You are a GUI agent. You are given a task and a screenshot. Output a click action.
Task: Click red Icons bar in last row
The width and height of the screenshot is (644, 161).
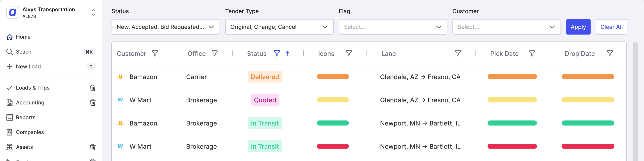[332, 146]
